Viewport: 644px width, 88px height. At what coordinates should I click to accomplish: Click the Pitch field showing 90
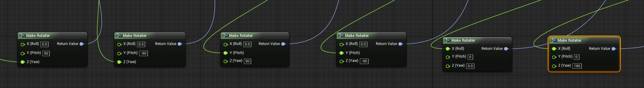pyautogui.click(x=46, y=53)
